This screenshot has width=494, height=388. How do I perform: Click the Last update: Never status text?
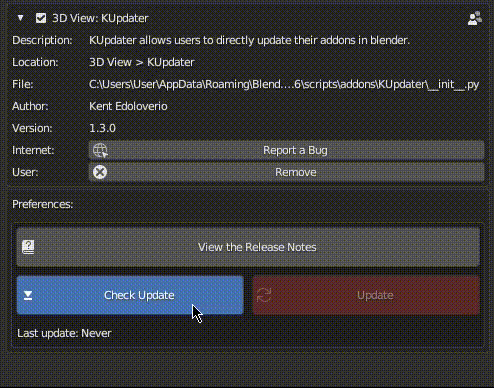(x=64, y=333)
